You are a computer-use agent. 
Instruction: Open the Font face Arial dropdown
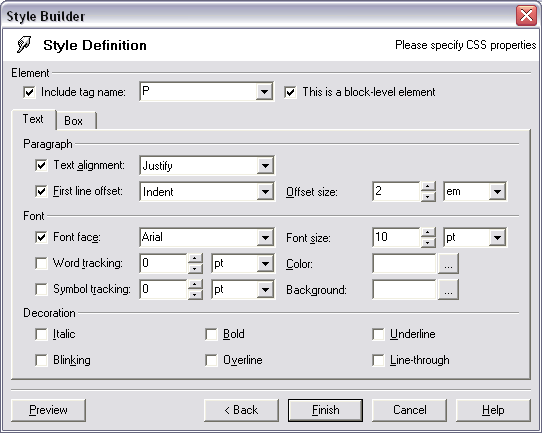coord(265,237)
